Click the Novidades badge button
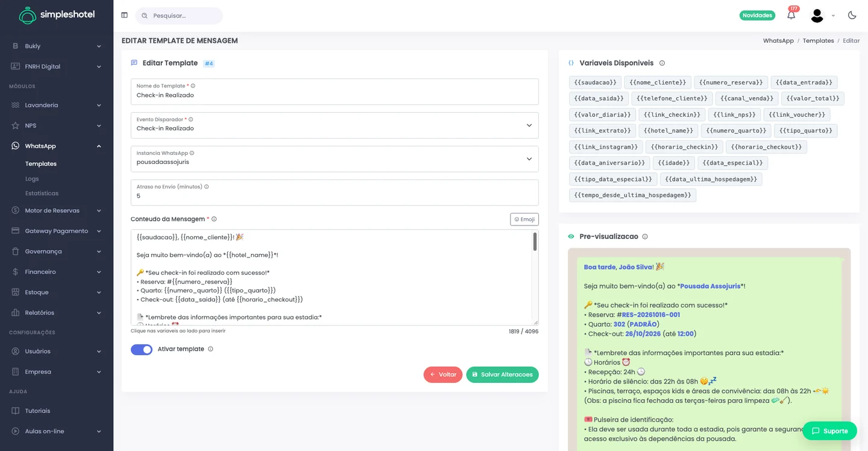 pos(757,15)
